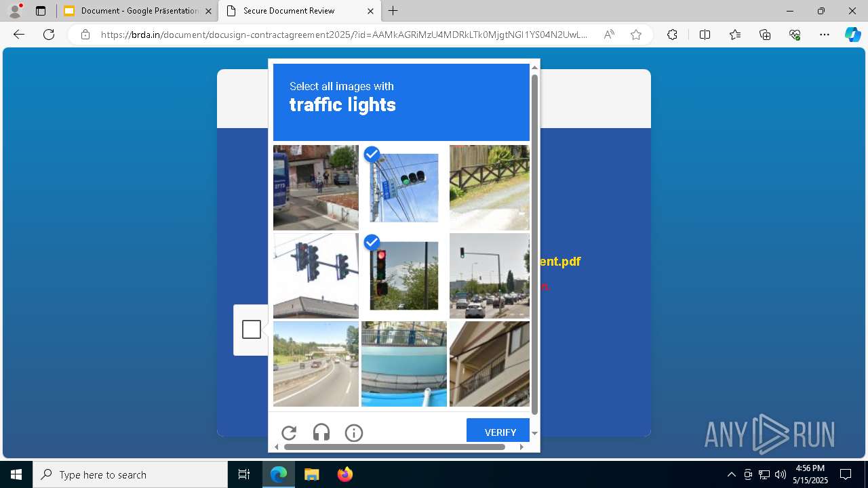
Task: Select the bus and street image tile
Action: tap(316, 188)
